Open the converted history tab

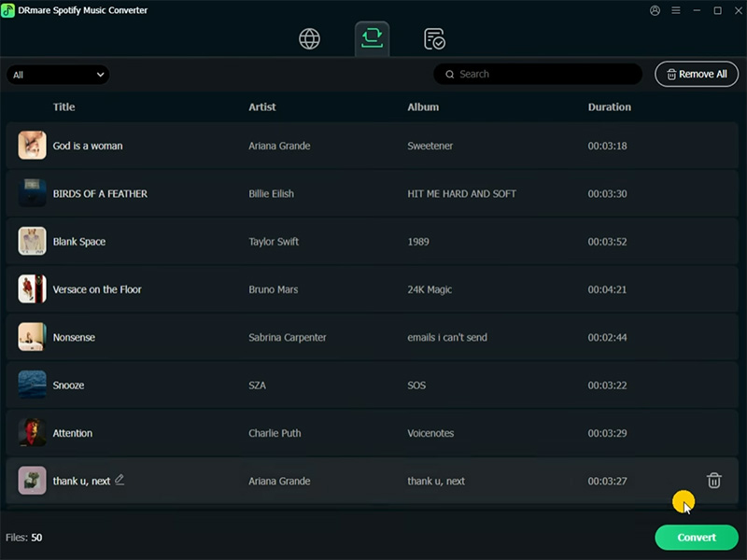click(x=434, y=39)
